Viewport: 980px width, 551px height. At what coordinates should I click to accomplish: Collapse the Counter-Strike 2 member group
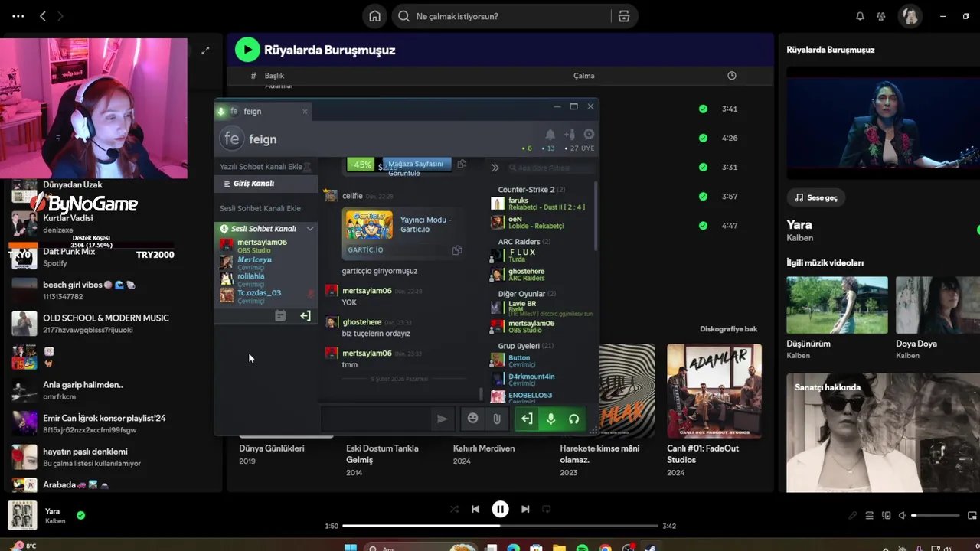(531, 190)
